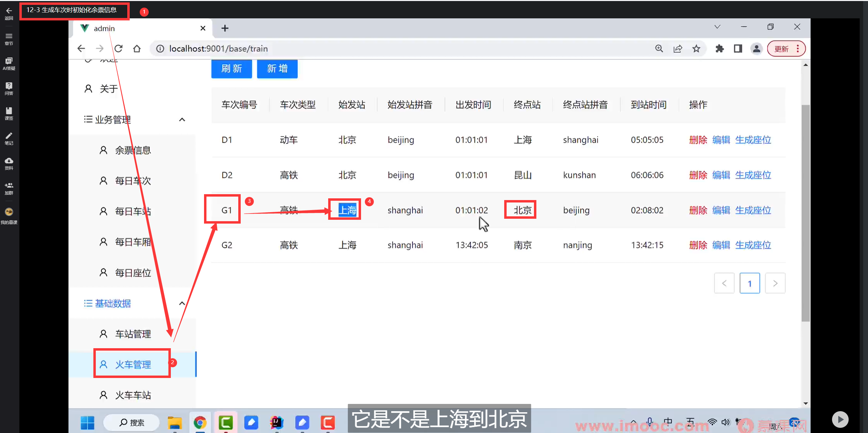Click the 车次编号 column header
This screenshot has height=433, width=868.
239,105
